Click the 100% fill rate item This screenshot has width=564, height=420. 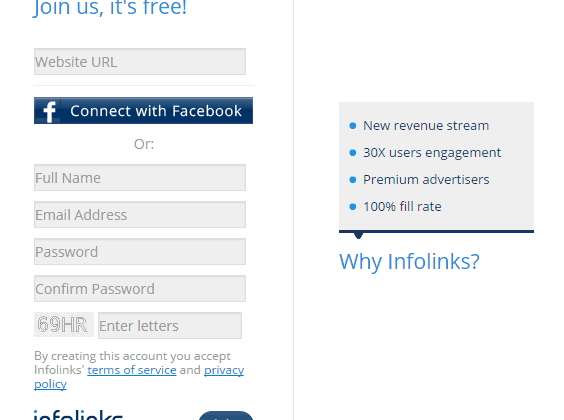click(395, 206)
